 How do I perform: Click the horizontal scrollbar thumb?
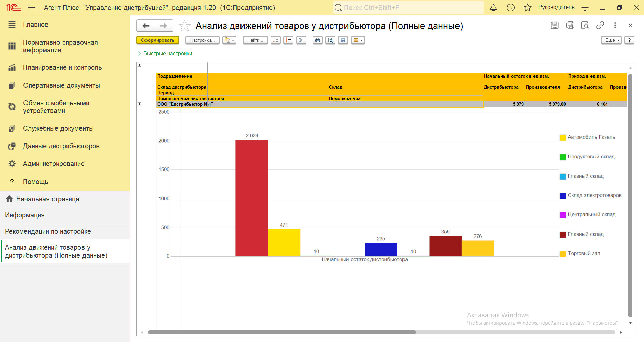(x=282, y=332)
